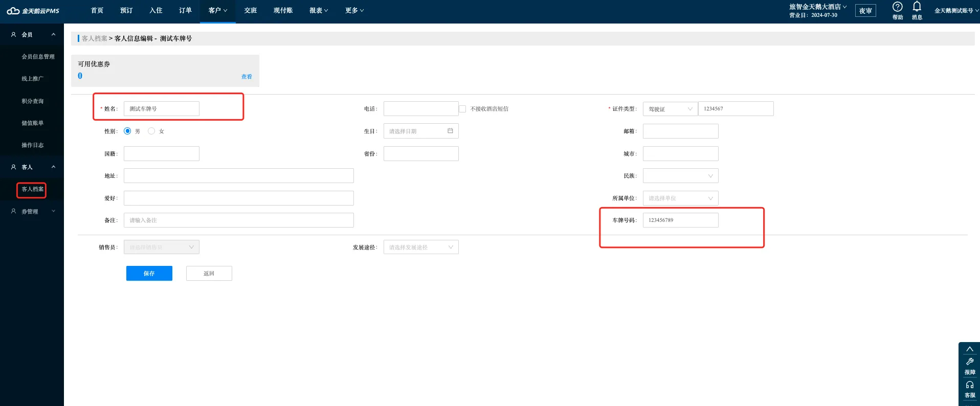The height and width of the screenshot is (406, 980).
Task: Click the 保存 button
Action: [149, 274]
